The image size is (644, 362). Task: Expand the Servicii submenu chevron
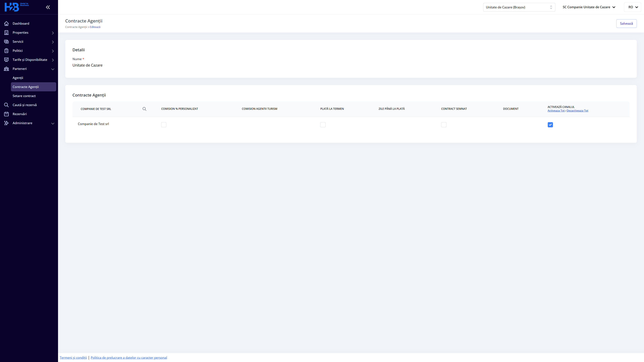53,42
